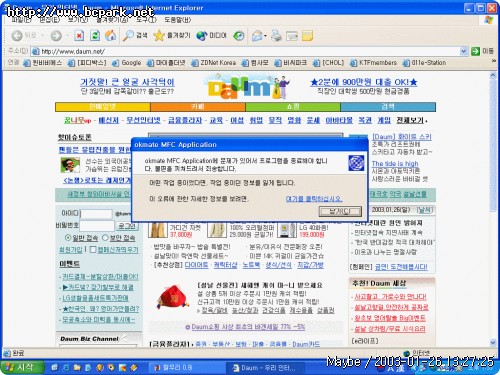Tick the checkbox next to 회원가입 link
500x375 pixels.
[x=93, y=249]
